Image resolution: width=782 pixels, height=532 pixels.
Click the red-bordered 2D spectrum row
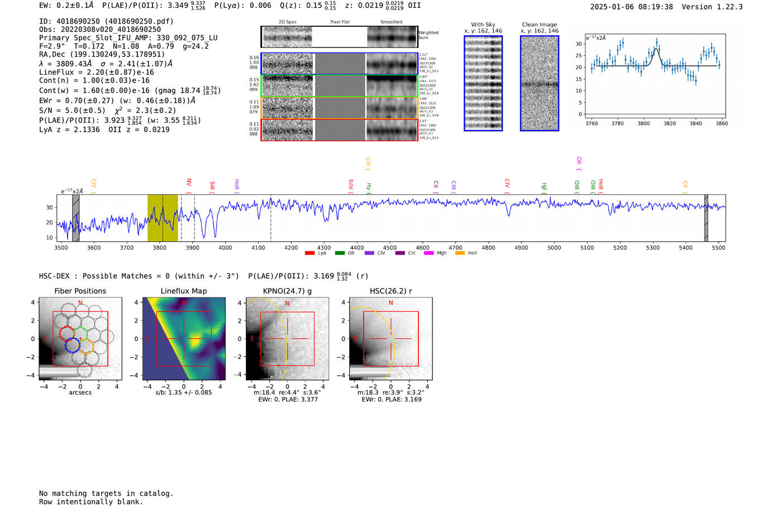340,130
